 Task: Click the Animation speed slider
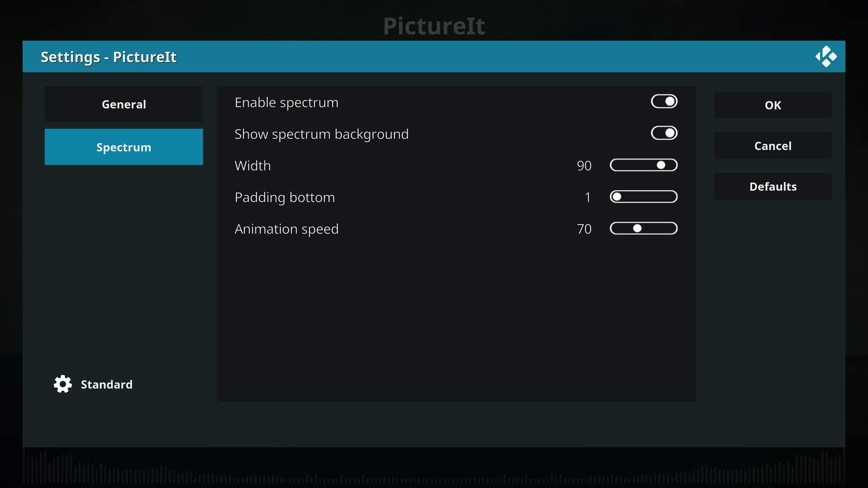tap(643, 229)
